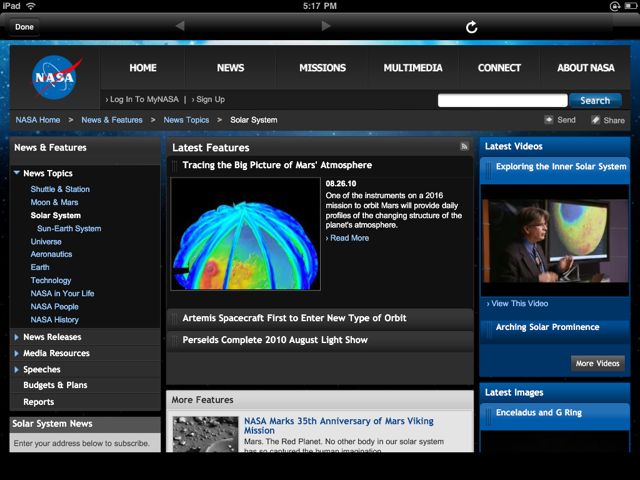Open the MISSIONS menu

(x=322, y=68)
